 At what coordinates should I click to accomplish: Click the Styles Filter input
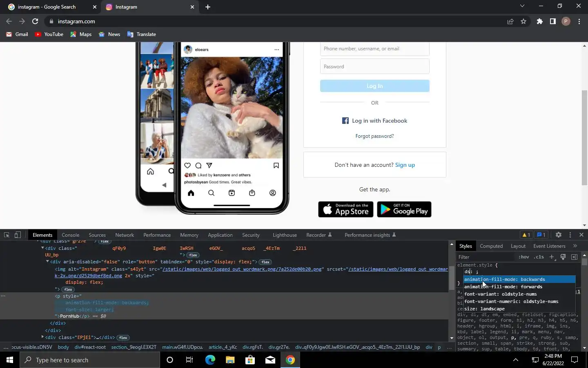pyautogui.click(x=486, y=257)
